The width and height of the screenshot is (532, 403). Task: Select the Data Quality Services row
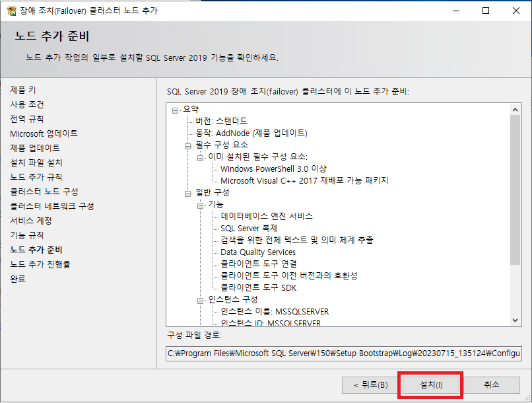(258, 252)
